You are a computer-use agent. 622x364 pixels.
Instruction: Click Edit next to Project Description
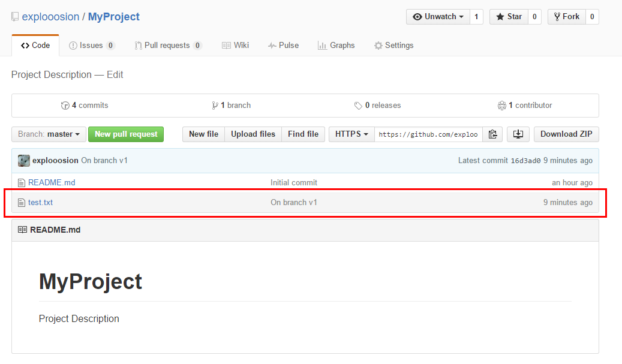pyautogui.click(x=115, y=75)
